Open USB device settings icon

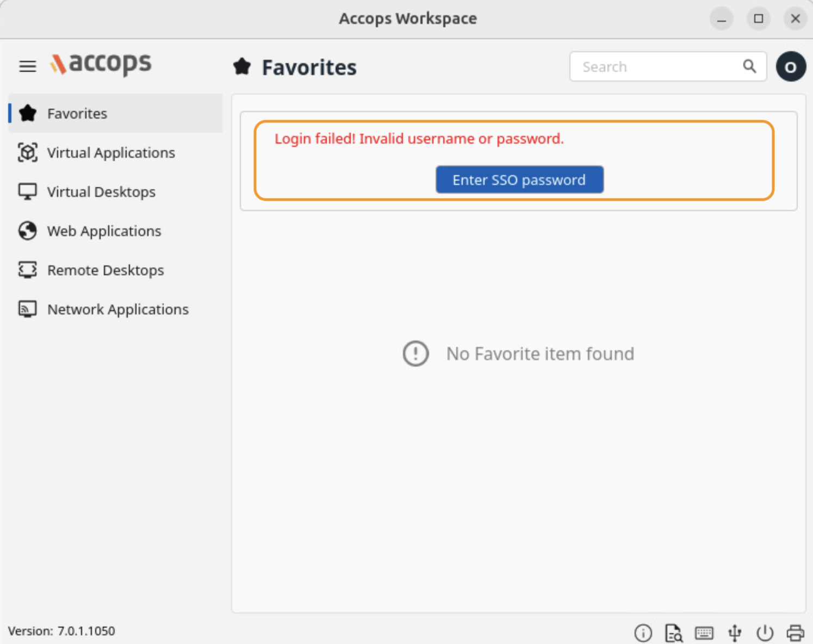[x=735, y=633]
